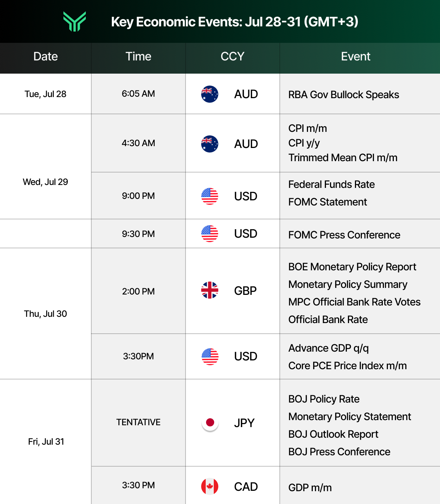
Task: Select the date 'Wed, Jul 29'
Action: tap(45, 182)
